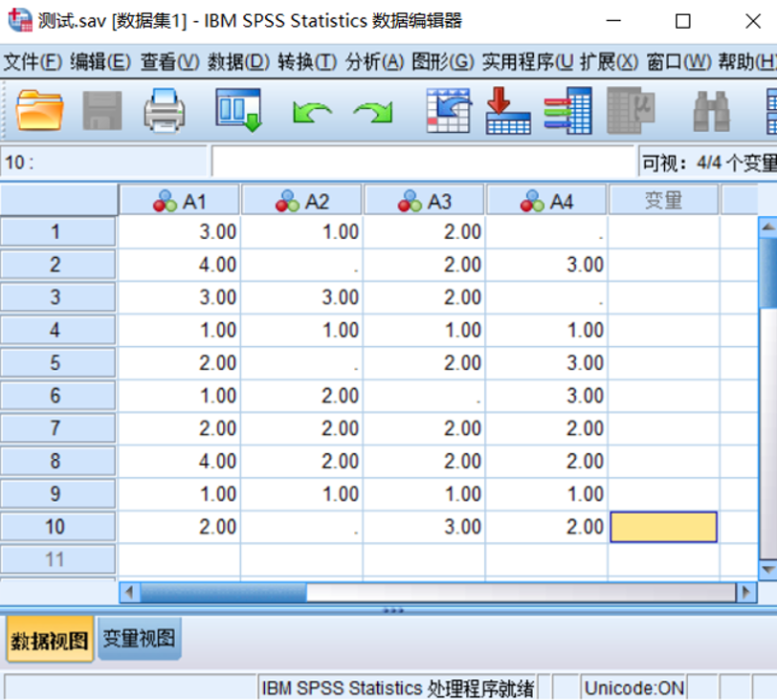Open the 图形(G) menu

[443, 62]
